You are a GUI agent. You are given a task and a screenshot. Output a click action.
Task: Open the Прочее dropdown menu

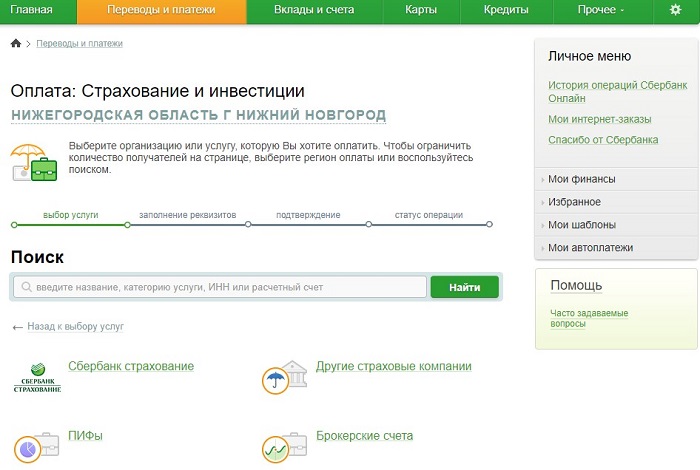coord(601,10)
